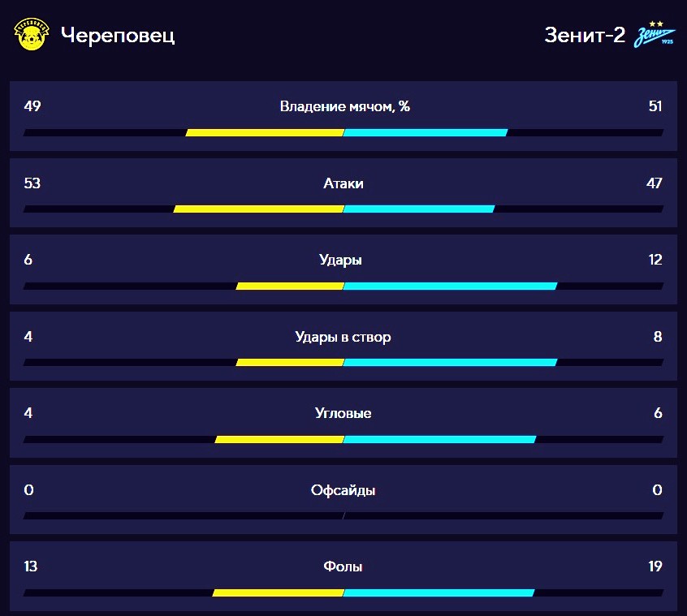Select the Угловые stat label
Image resolution: width=687 pixels, height=616 pixels.
[343, 413]
